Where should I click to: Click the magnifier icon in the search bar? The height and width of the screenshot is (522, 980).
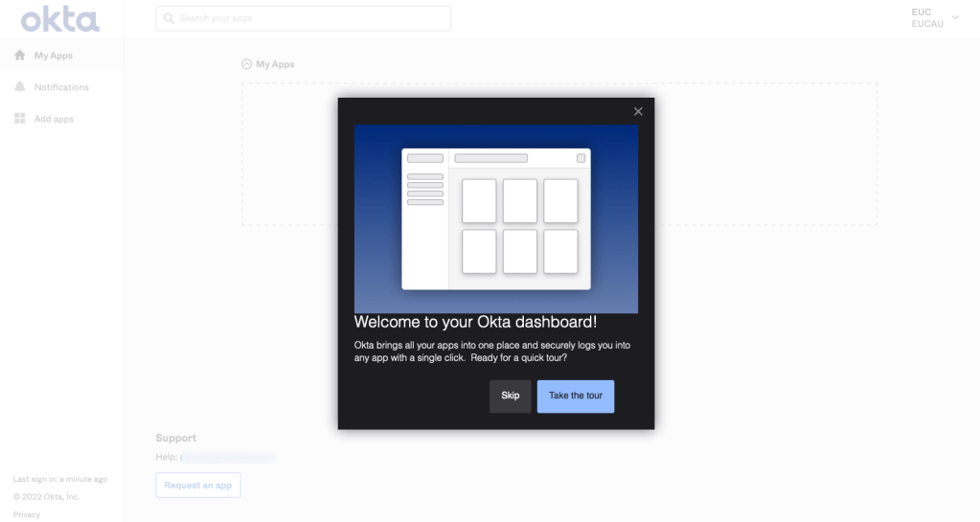click(169, 18)
